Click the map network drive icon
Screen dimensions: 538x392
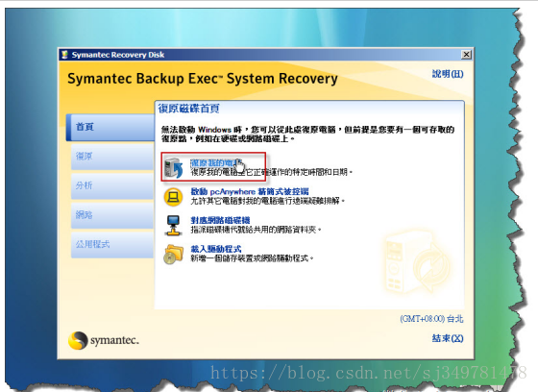tap(173, 225)
